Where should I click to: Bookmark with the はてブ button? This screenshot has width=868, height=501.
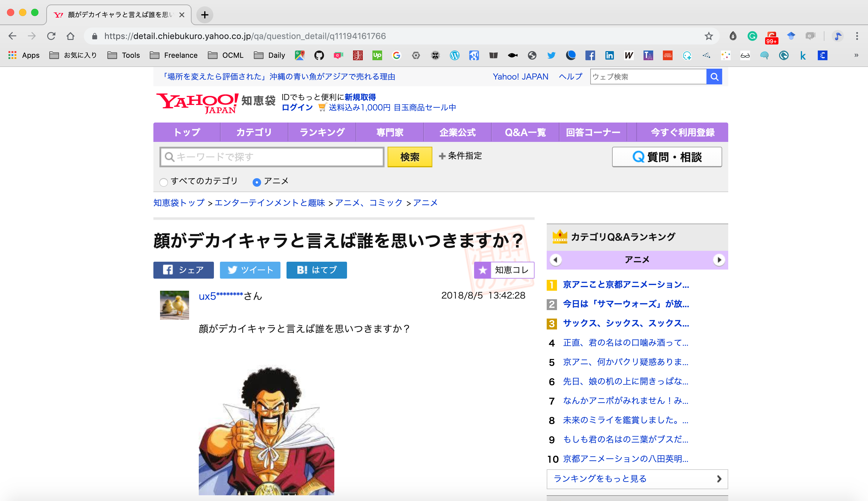click(316, 270)
